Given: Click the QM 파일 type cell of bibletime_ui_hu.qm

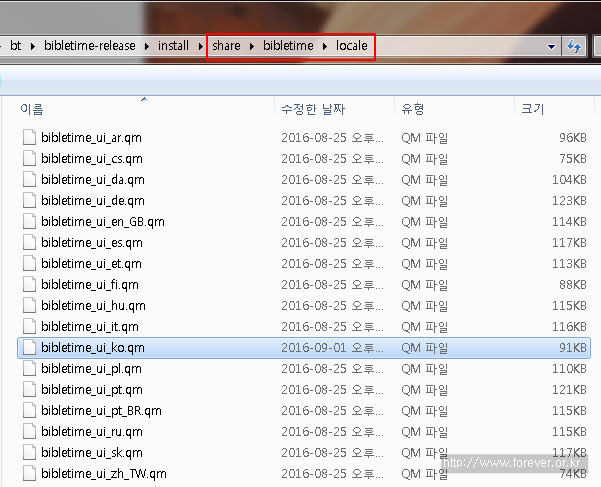Looking at the screenshot, I should point(424,306).
